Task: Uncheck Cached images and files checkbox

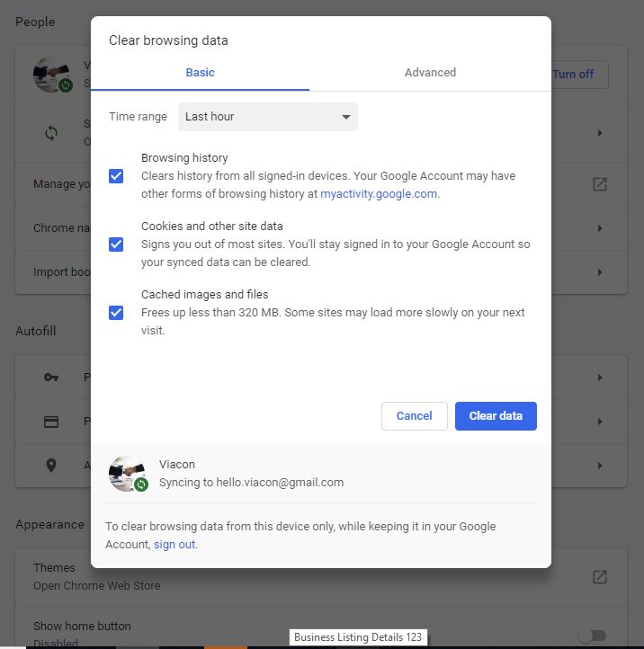Action: 116,313
